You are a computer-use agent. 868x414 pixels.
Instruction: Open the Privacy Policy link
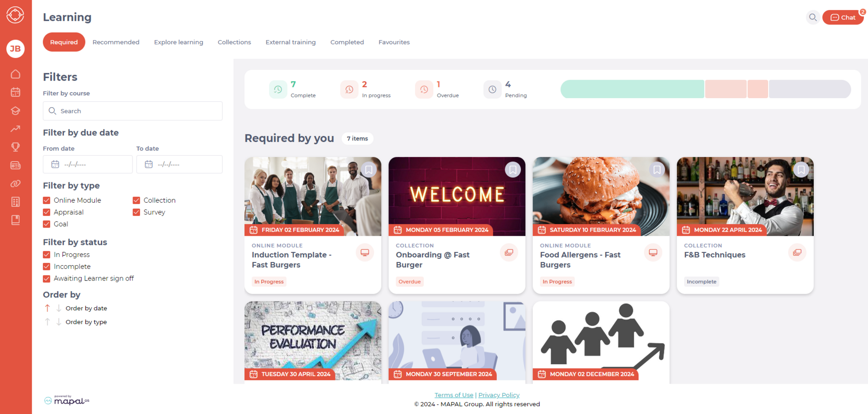click(x=499, y=395)
